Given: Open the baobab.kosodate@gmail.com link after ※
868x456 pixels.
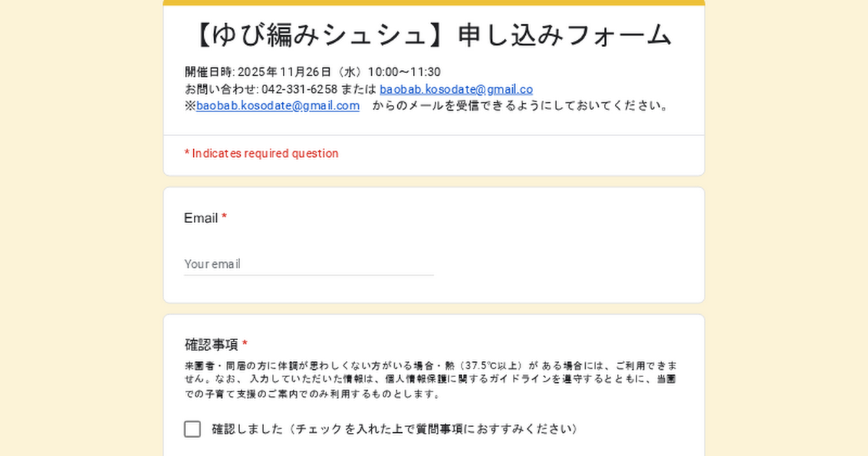Looking at the screenshot, I should [278, 106].
